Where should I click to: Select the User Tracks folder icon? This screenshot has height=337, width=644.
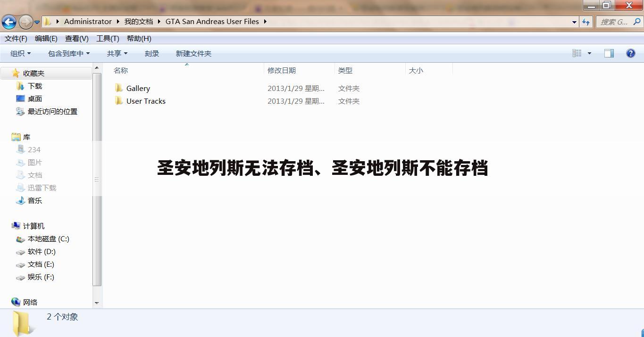119,100
